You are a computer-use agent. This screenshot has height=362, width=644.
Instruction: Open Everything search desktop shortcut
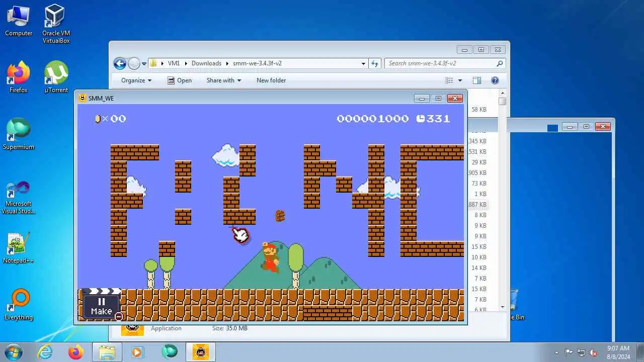click(19, 305)
